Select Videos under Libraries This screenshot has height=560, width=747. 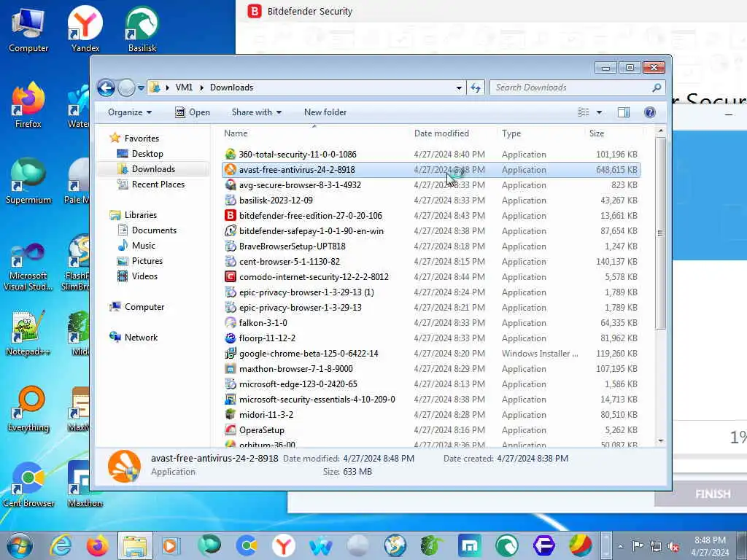144,276
